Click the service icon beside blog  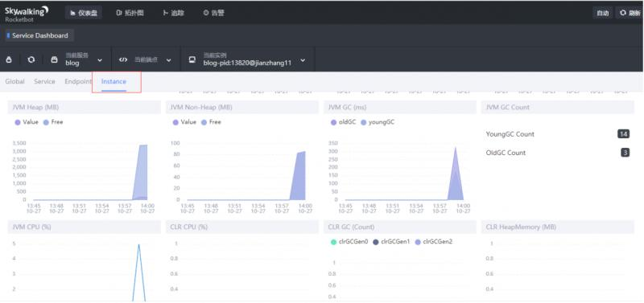click(54, 59)
